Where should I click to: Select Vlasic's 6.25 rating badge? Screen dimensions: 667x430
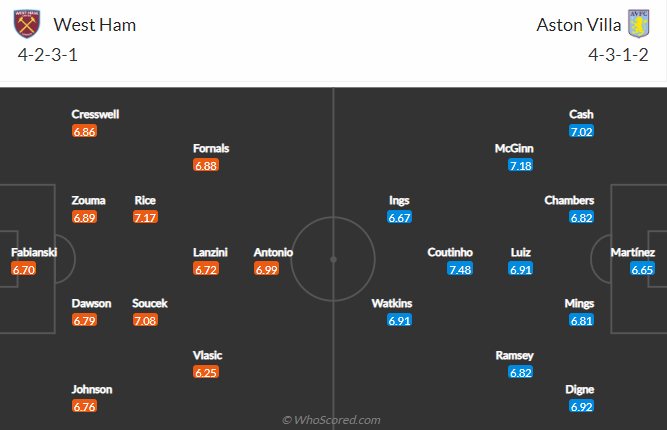tap(206, 373)
